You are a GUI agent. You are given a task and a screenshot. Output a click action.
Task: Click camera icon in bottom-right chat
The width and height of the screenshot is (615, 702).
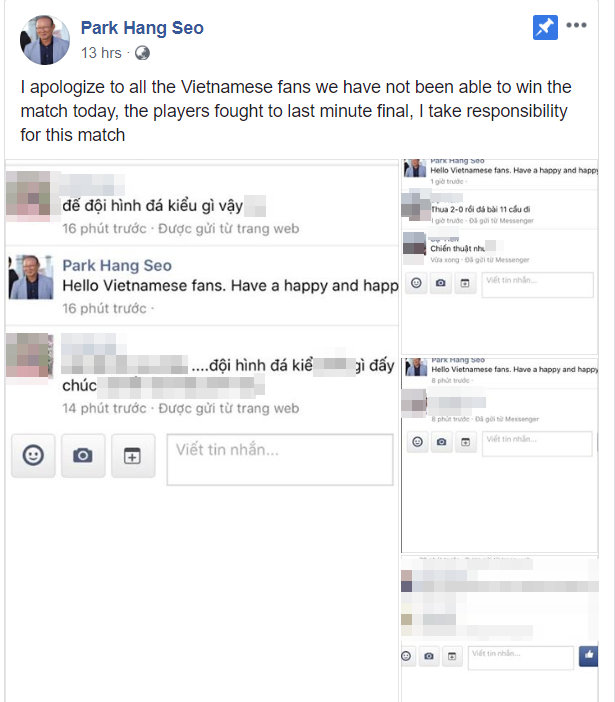(429, 656)
